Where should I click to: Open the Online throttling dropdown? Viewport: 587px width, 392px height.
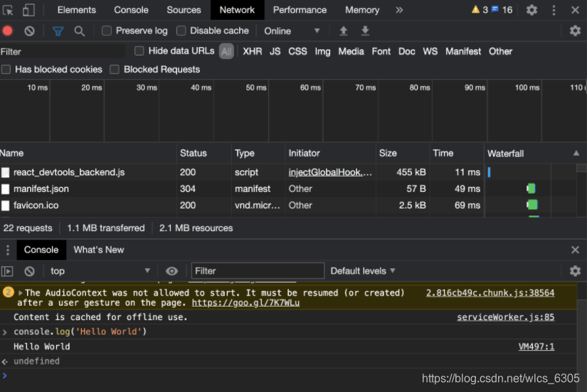coord(292,31)
